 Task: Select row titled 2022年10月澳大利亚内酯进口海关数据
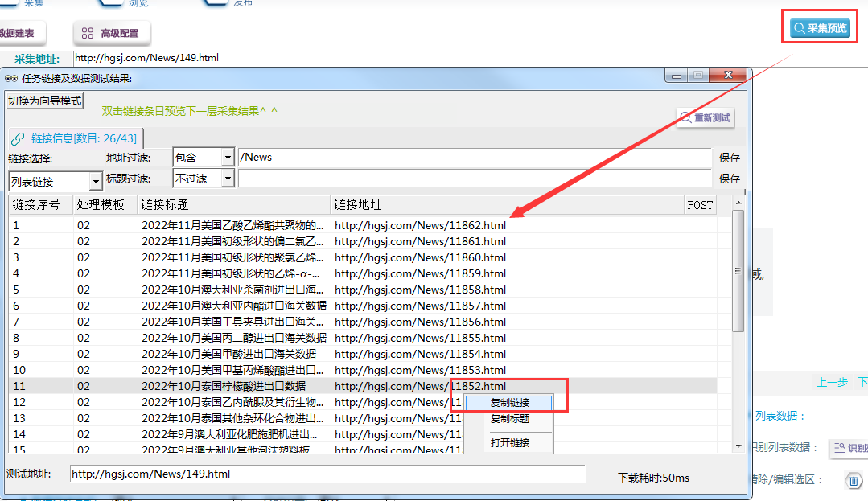(363, 306)
